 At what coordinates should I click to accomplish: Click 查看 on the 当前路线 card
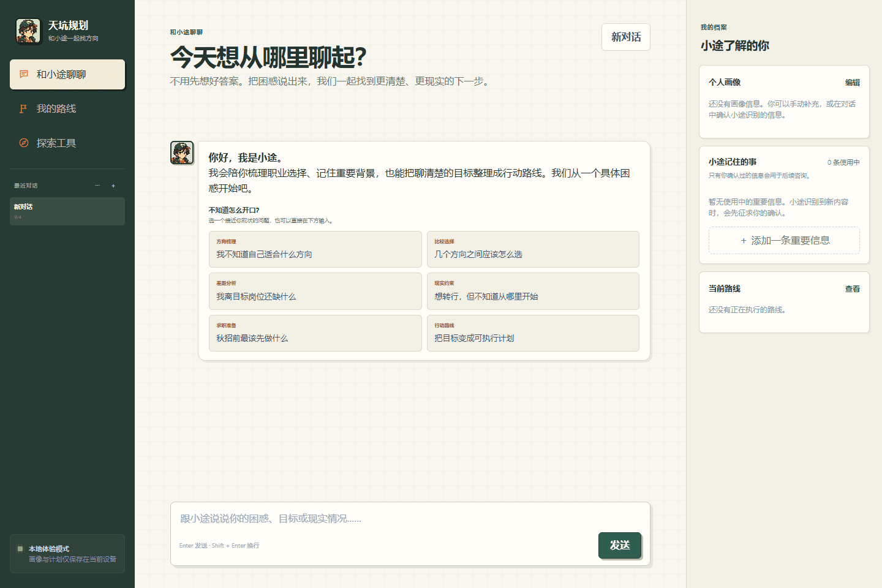[853, 288]
